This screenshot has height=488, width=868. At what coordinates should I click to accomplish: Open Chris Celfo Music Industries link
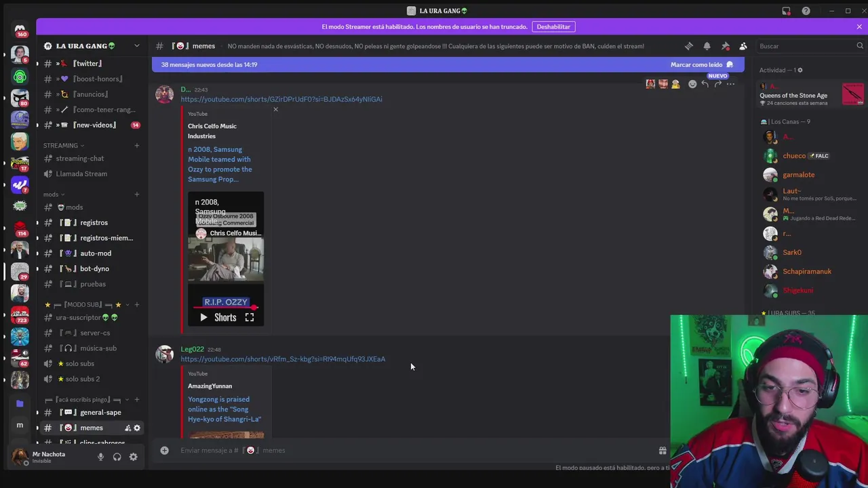[x=212, y=131]
